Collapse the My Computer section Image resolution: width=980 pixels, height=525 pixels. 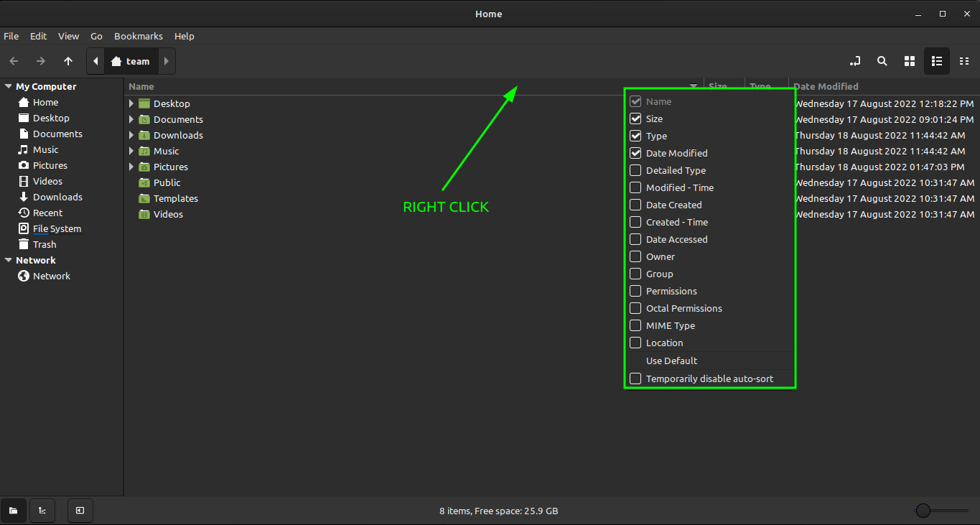(x=8, y=85)
